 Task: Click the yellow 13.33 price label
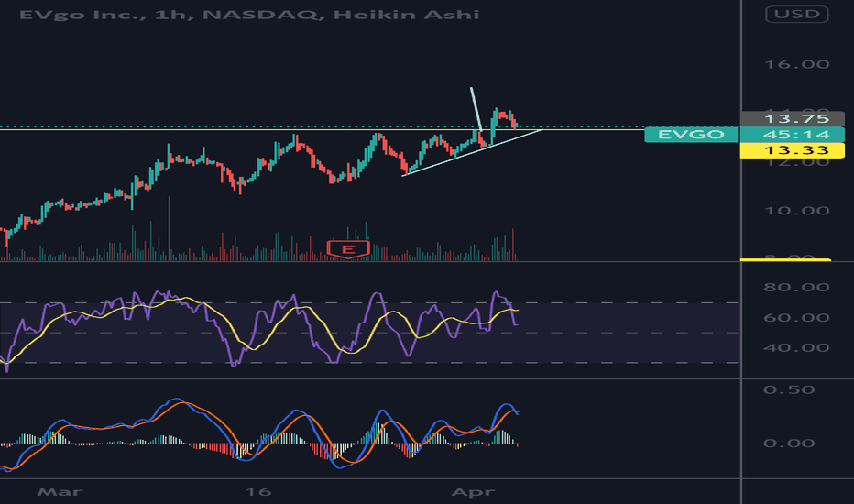793,150
